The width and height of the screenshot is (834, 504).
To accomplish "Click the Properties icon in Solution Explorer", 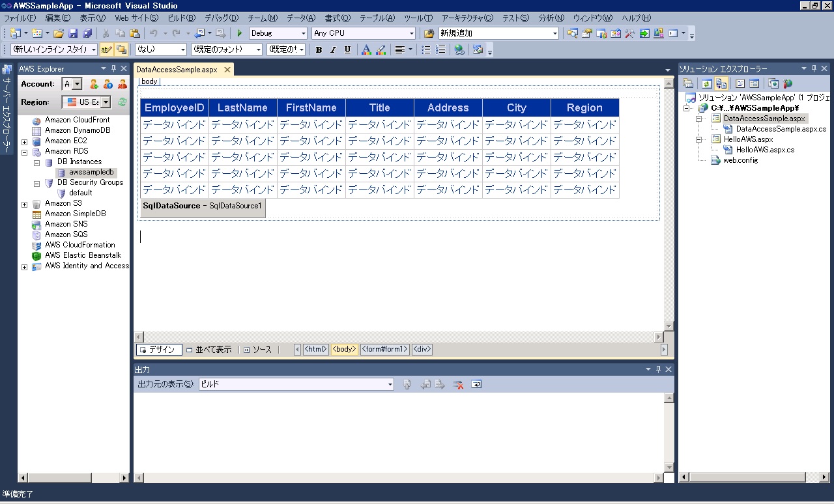I will point(688,84).
